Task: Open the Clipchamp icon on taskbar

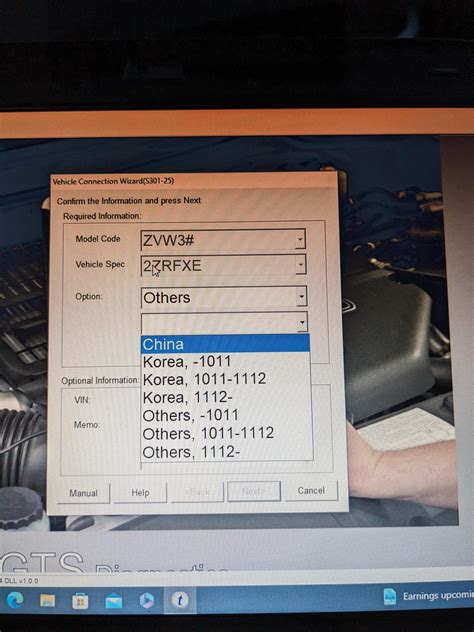Action: (147, 601)
